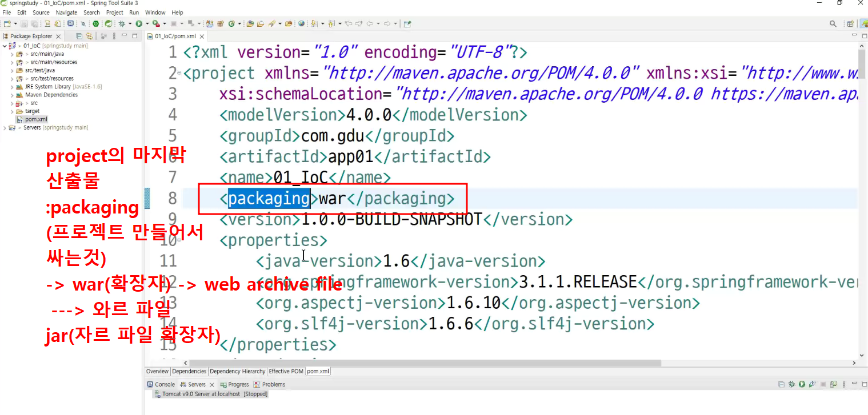Click the green Boot Dashboard power icon

click(x=95, y=24)
